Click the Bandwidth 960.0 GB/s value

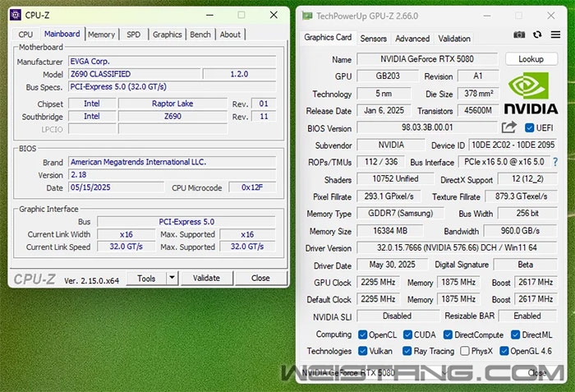(520, 230)
